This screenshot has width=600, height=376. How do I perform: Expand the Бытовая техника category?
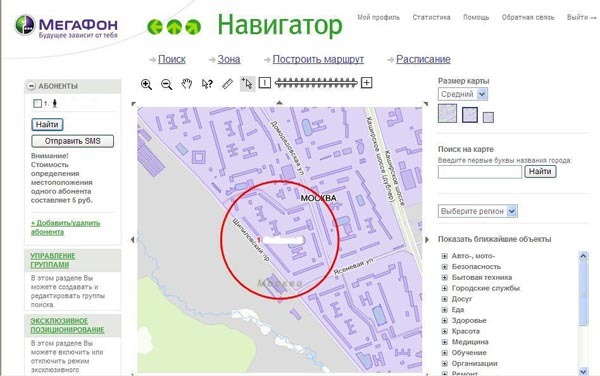pos(444,277)
